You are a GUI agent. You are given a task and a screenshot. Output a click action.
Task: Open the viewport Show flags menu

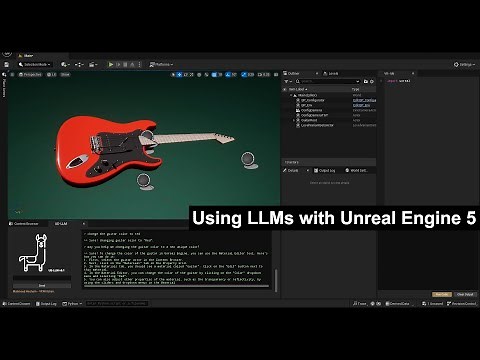pyautogui.click(x=65, y=74)
